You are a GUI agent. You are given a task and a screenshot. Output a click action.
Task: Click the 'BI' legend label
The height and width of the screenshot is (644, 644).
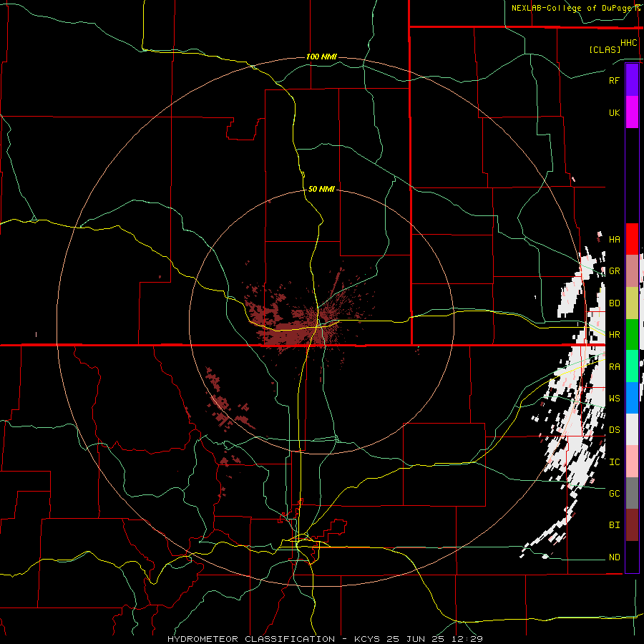tap(614, 525)
